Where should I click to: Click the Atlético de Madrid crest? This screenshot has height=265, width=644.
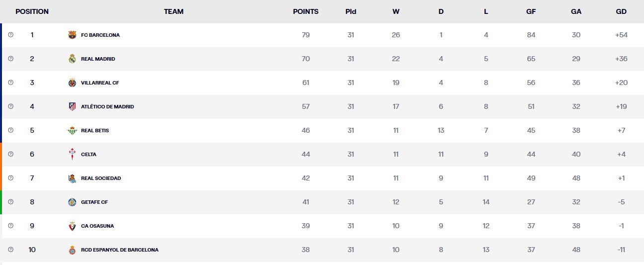click(x=72, y=107)
